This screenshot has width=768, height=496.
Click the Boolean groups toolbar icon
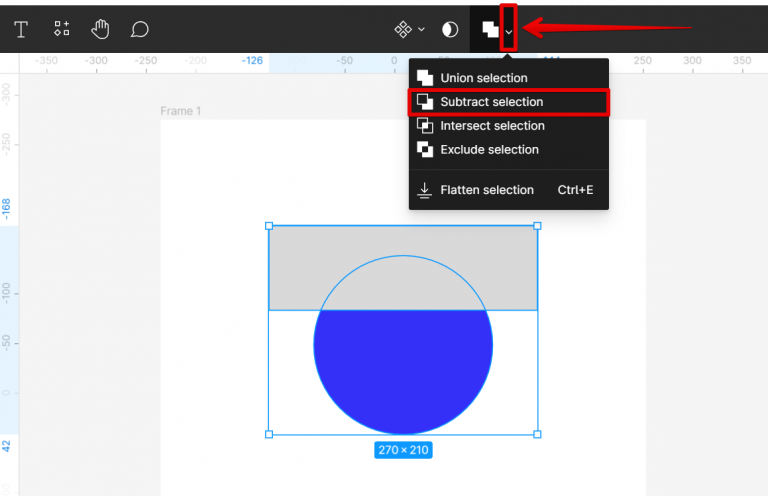tap(490, 29)
